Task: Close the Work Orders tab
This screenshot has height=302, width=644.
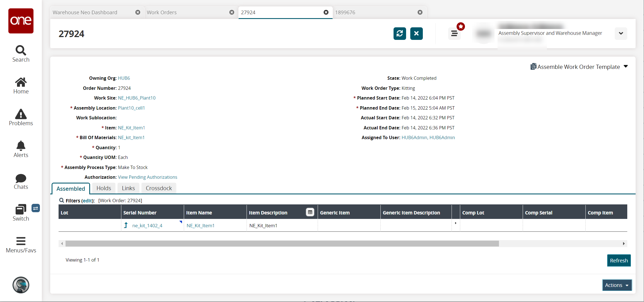Action: [x=231, y=12]
